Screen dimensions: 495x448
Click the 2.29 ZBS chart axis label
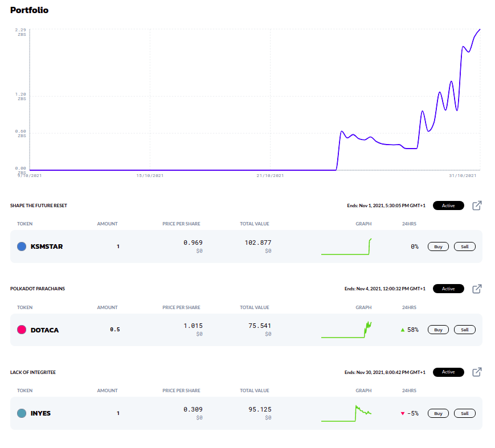pos(21,32)
